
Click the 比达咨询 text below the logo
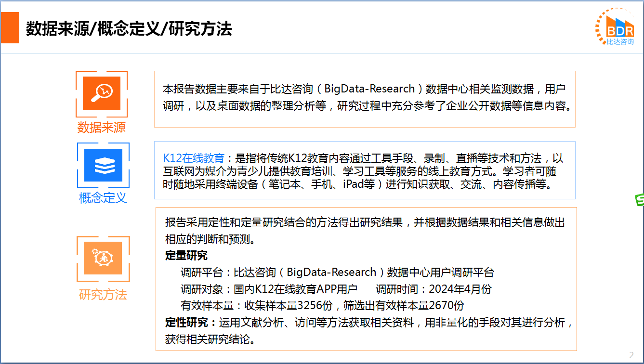(x=620, y=42)
